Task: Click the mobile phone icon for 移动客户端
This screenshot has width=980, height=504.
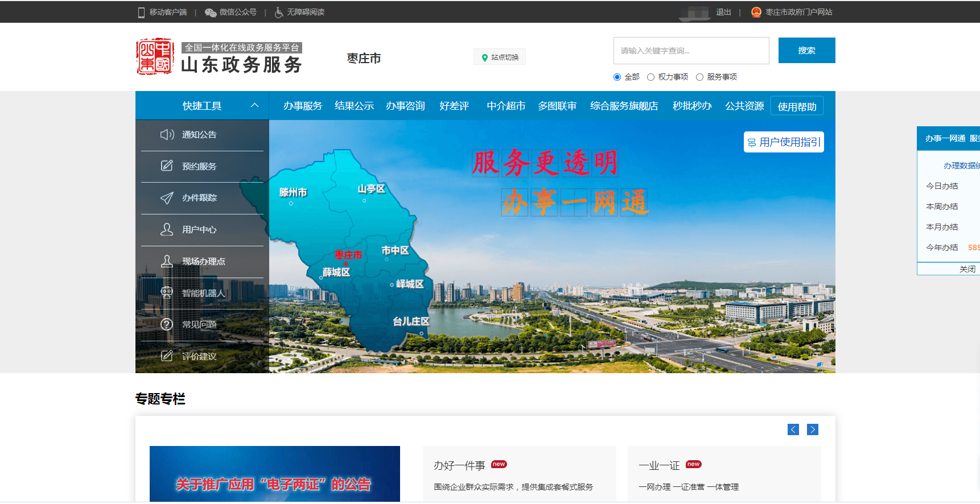Action: point(141,13)
